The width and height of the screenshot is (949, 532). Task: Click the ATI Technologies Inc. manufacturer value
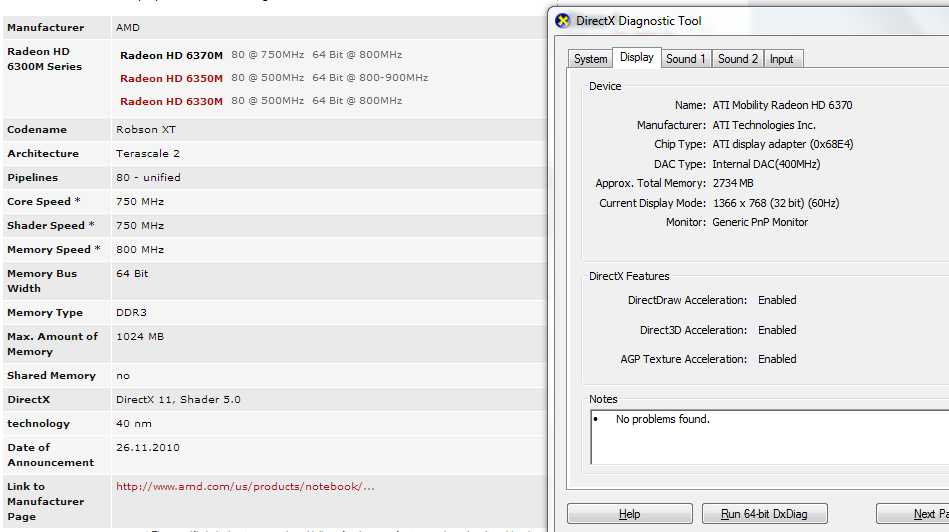coord(764,125)
